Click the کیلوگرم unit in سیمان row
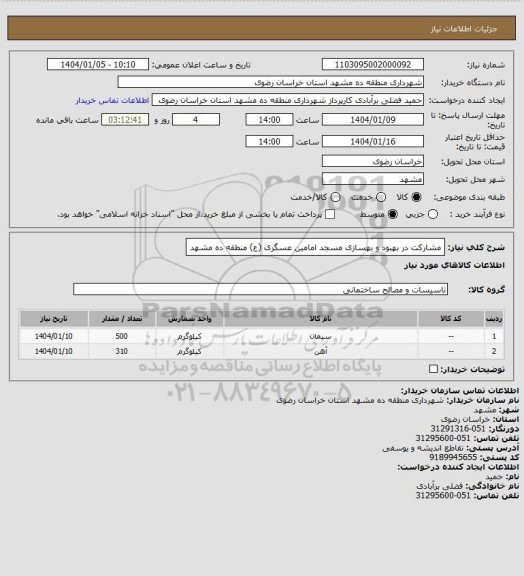 pos(190,336)
